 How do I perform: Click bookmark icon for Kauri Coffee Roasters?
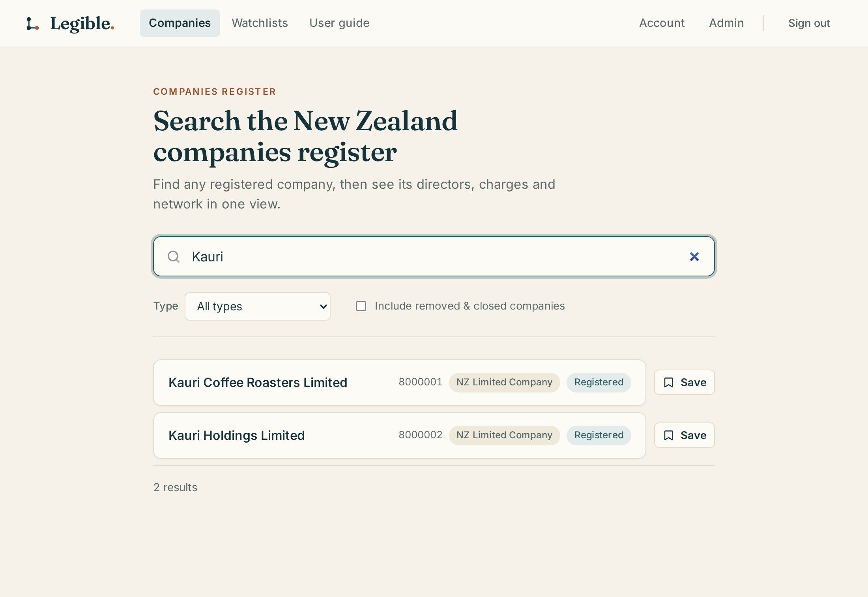(669, 382)
